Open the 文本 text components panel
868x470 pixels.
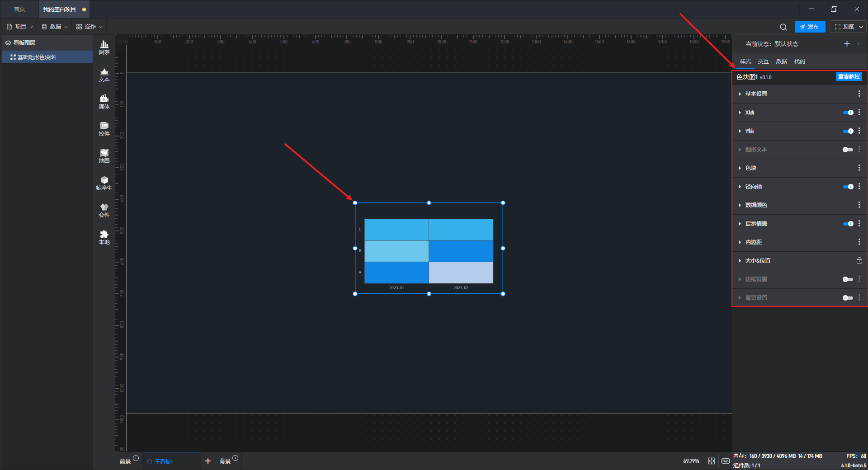click(104, 75)
